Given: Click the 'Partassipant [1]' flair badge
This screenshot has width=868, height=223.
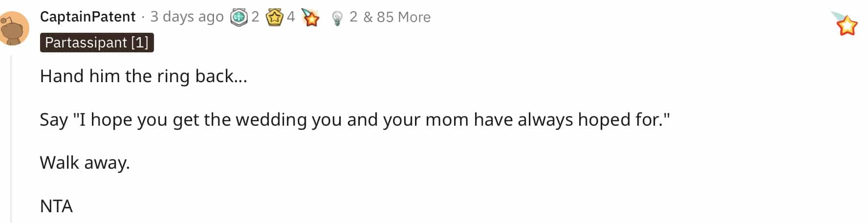Looking at the screenshot, I should [x=97, y=43].
